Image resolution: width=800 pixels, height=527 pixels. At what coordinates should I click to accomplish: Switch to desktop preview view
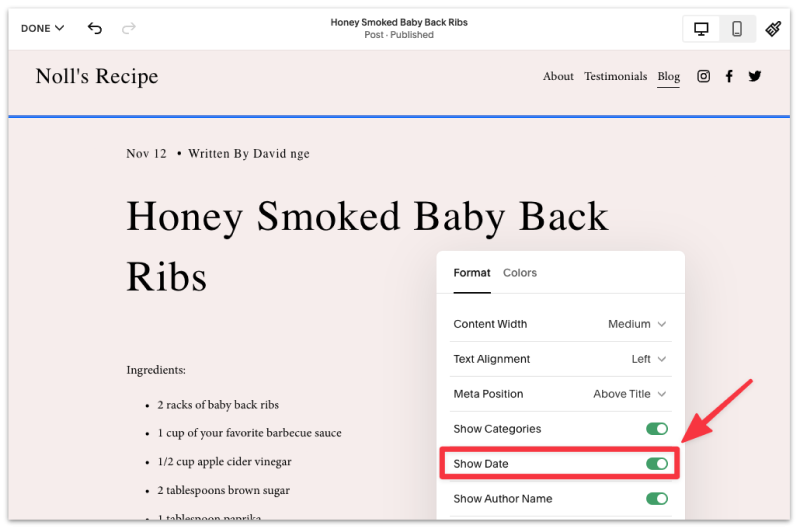(701, 29)
